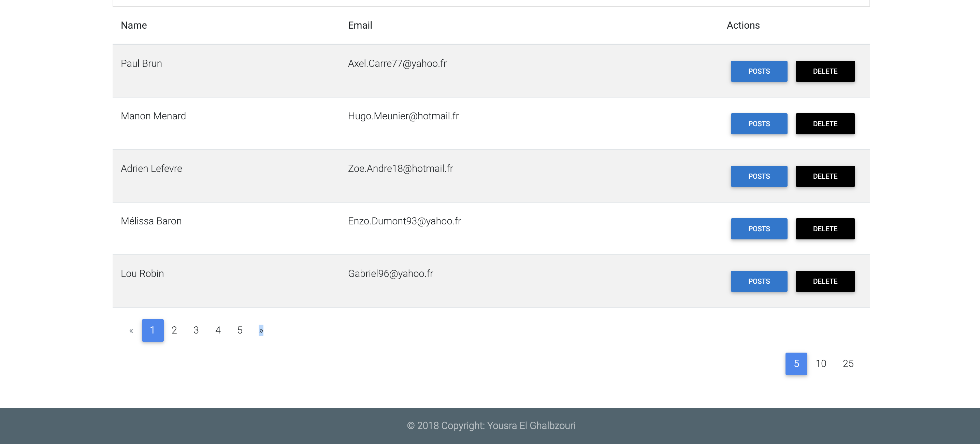Image resolution: width=980 pixels, height=444 pixels.
Task: Open posts for Paul Brun
Action: (759, 71)
